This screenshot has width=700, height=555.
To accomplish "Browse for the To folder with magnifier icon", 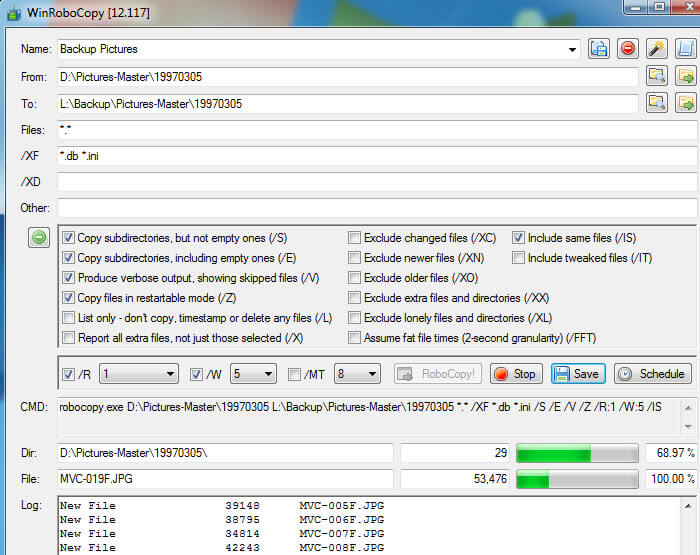I will [x=657, y=103].
